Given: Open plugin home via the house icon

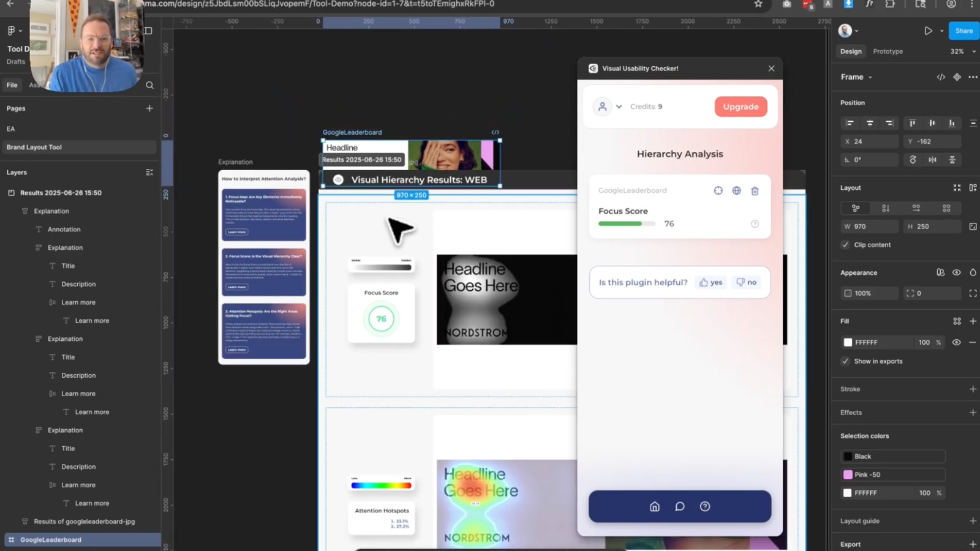Looking at the screenshot, I should pyautogui.click(x=655, y=506).
